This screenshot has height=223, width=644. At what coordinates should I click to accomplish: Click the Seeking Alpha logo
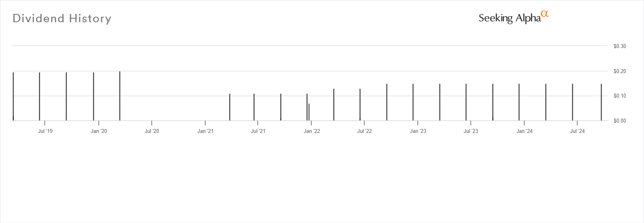(514, 18)
